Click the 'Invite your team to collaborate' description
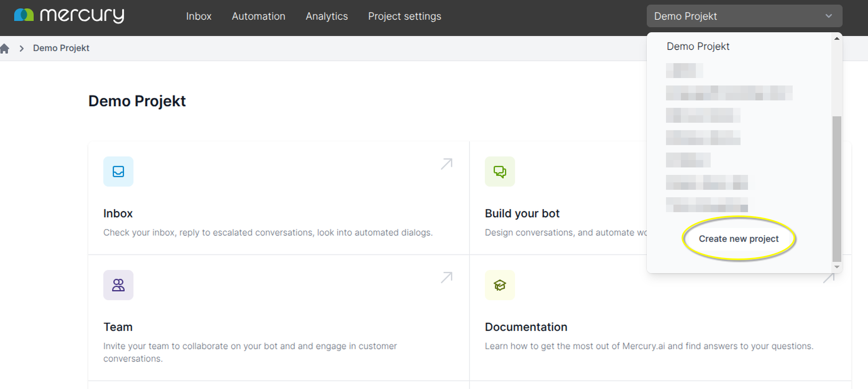 click(x=250, y=352)
